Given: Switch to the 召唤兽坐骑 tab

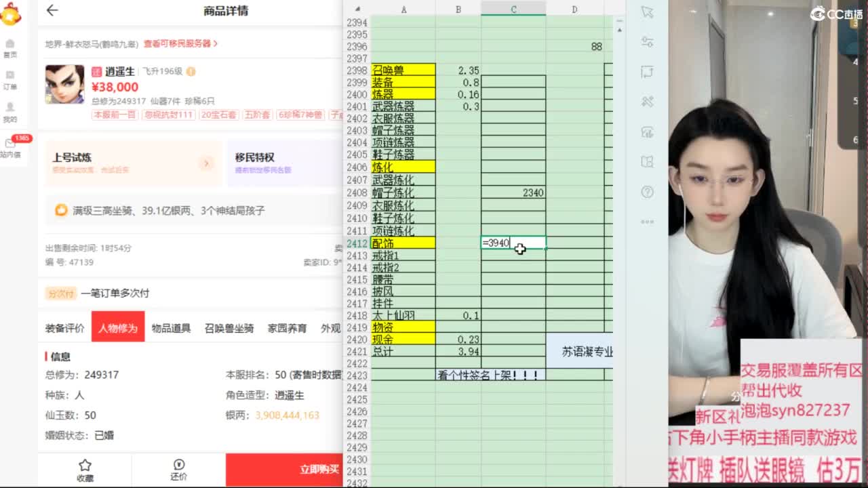Looking at the screenshot, I should pyautogui.click(x=229, y=328).
